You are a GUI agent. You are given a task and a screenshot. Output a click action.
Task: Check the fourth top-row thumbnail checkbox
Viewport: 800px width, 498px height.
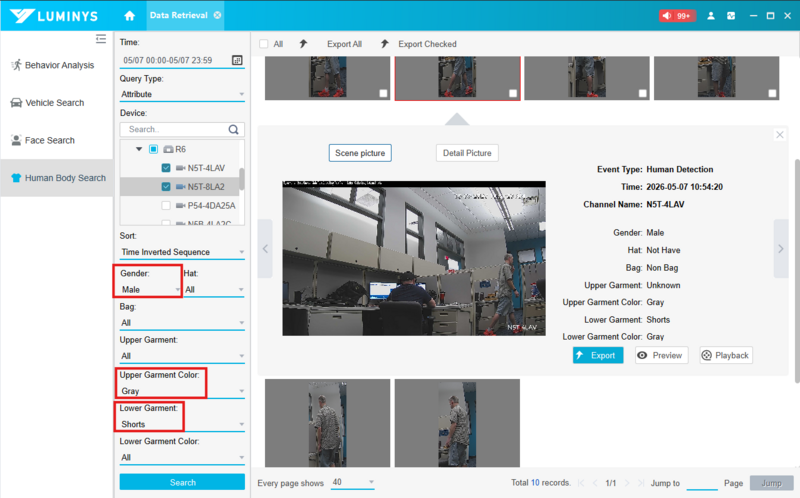[772, 93]
